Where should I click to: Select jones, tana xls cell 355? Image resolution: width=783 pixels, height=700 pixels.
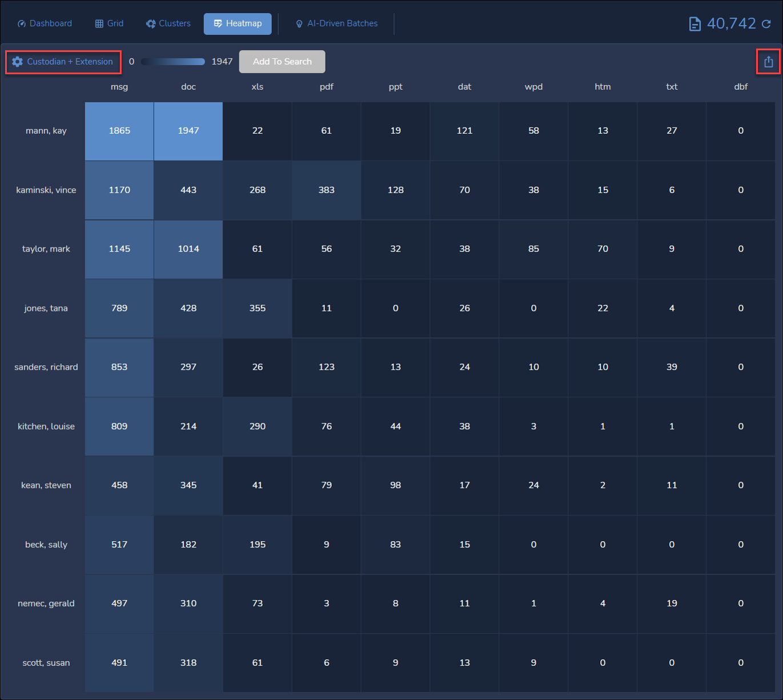tap(258, 308)
